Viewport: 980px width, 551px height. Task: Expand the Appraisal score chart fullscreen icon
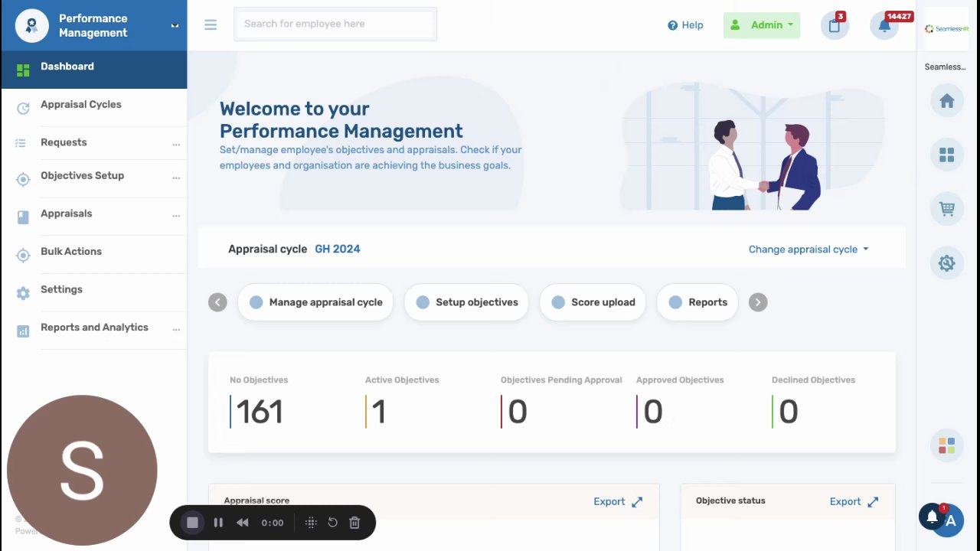tap(638, 502)
